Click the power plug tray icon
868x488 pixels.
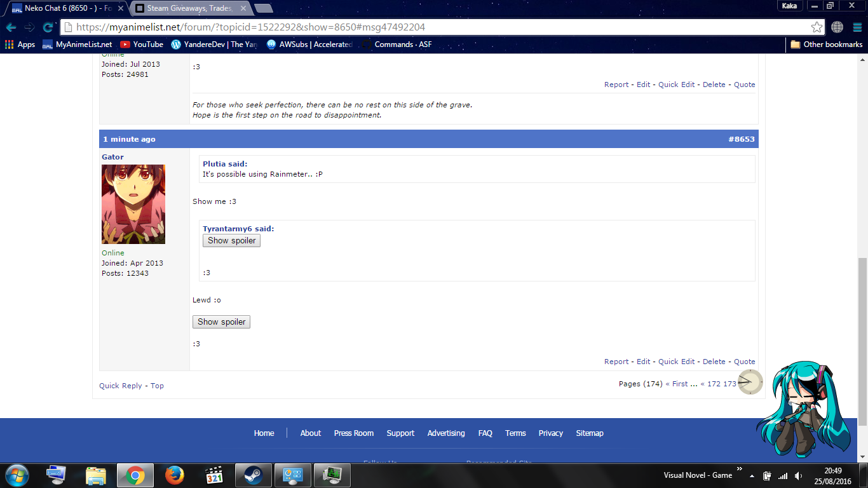768,475
